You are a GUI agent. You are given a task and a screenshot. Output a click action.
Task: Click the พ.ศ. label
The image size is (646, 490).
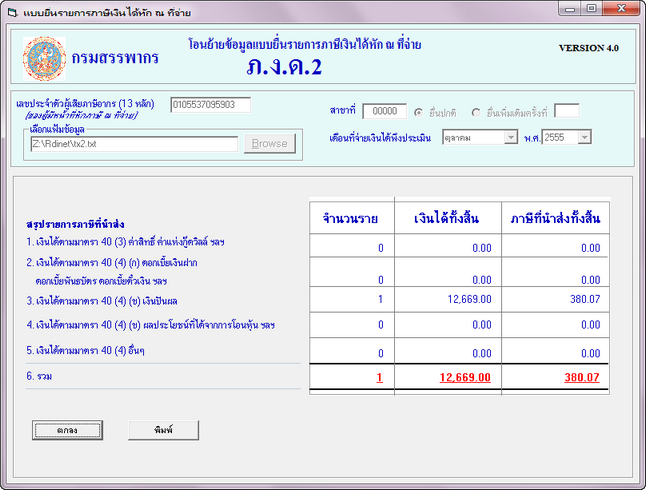tap(532, 138)
